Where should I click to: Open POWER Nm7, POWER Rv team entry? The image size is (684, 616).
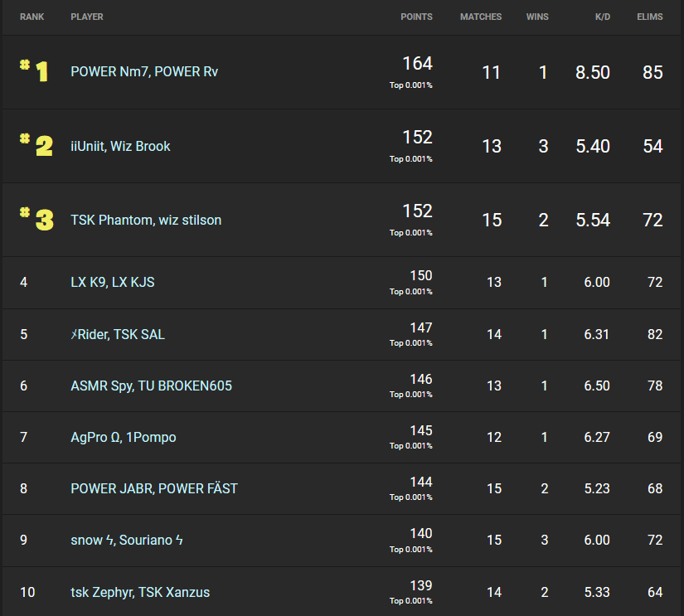click(x=144, y=72)
